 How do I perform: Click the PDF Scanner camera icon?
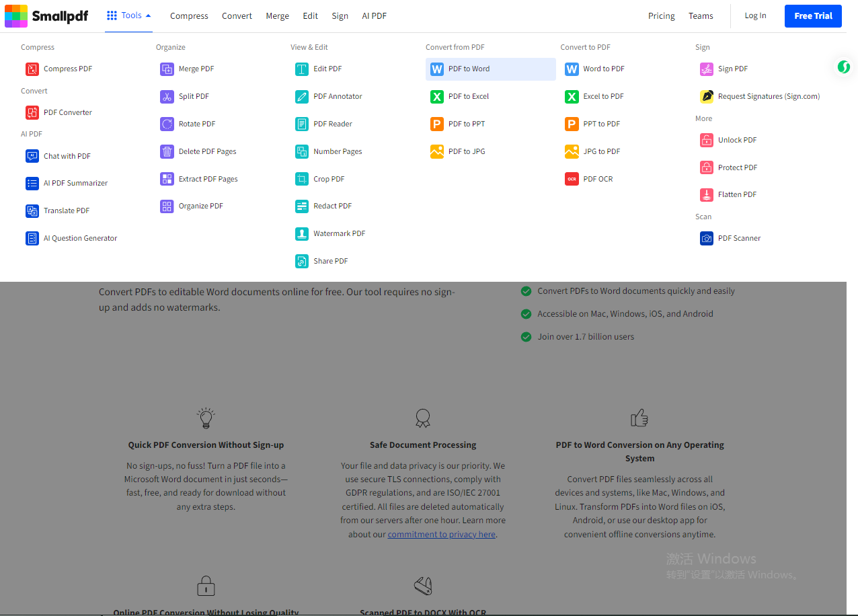coord(707,238)
